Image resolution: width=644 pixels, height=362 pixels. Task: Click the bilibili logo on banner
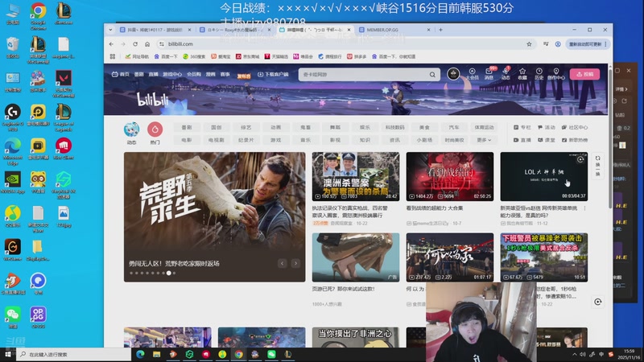152,100
